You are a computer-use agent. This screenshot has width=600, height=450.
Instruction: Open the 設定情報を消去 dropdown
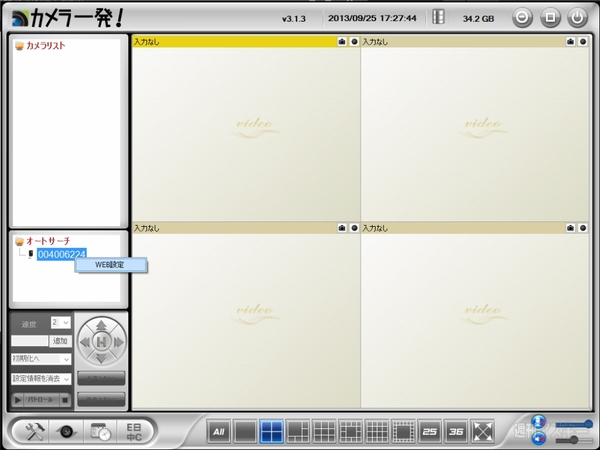click(x=41, y=379)
